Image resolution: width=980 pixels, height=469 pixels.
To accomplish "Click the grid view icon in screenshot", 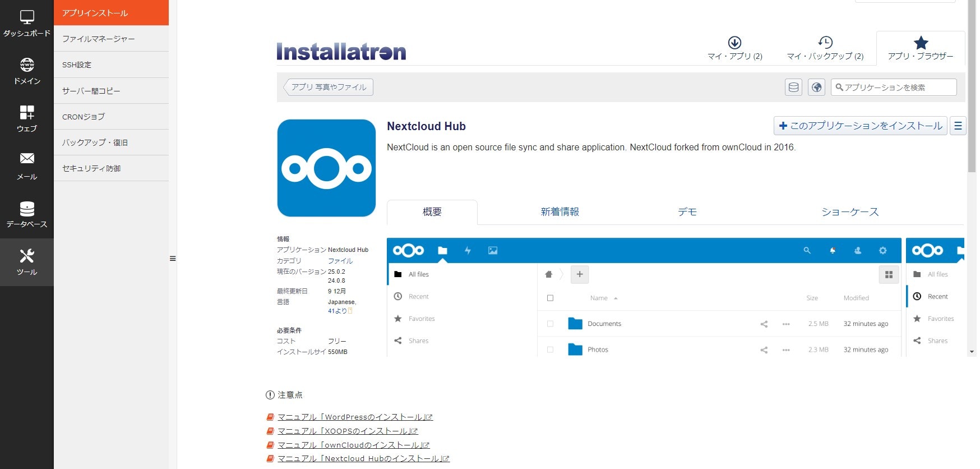I will pos(889,274).
